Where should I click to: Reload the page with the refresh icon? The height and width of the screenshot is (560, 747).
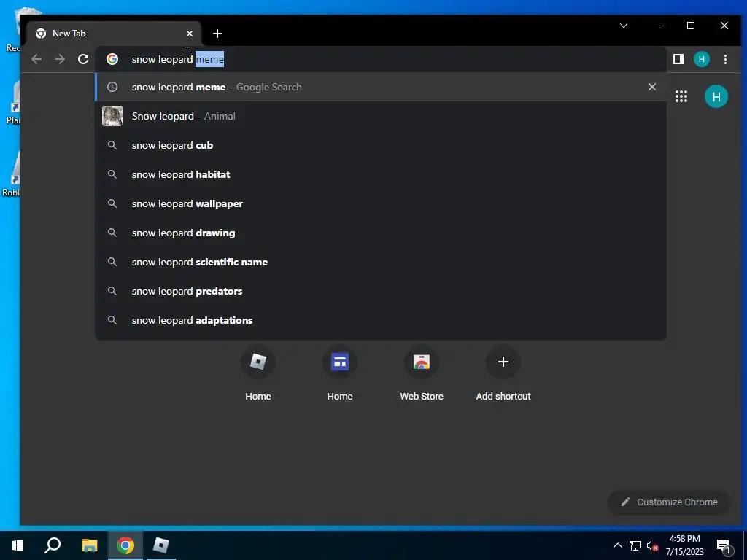(x=83, y=59)
